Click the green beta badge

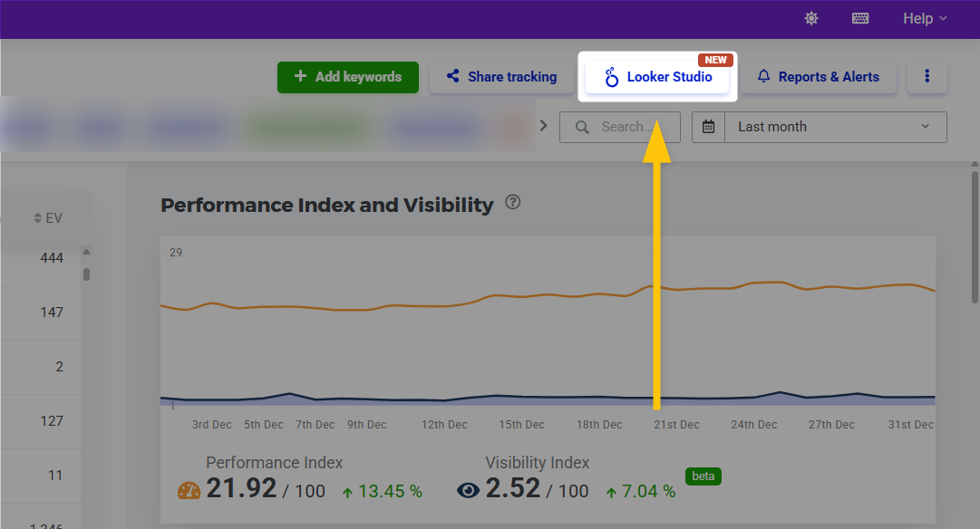click(703, 476)
